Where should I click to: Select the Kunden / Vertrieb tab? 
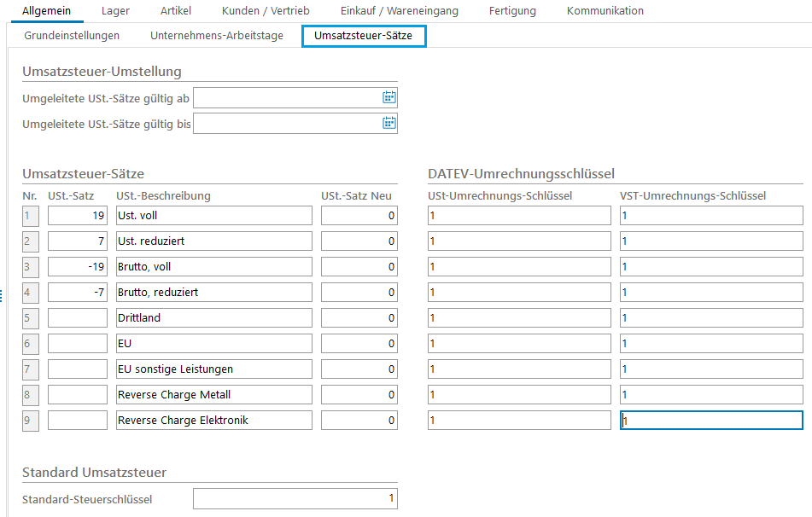click(x=265, y=11)
